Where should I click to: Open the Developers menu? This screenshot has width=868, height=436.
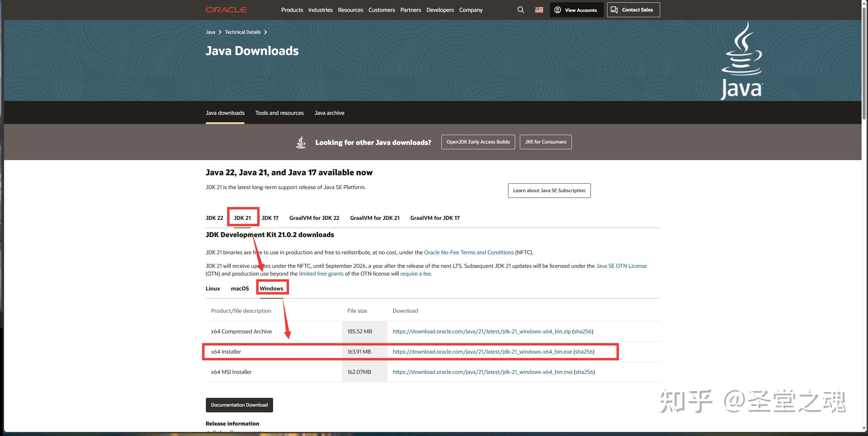click(440, 10)
